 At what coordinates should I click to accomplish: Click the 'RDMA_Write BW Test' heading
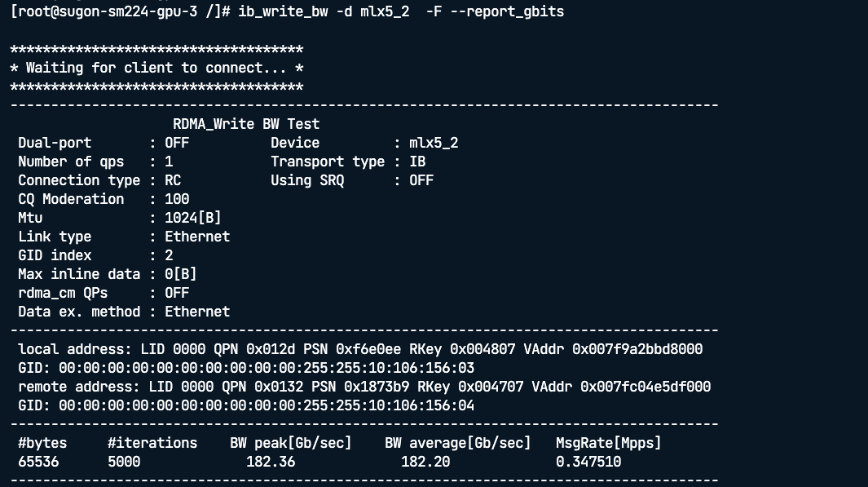(246, 124)
